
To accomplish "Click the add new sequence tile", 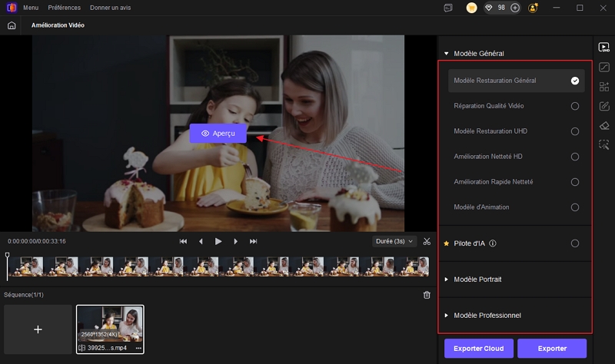I will 38,329.
